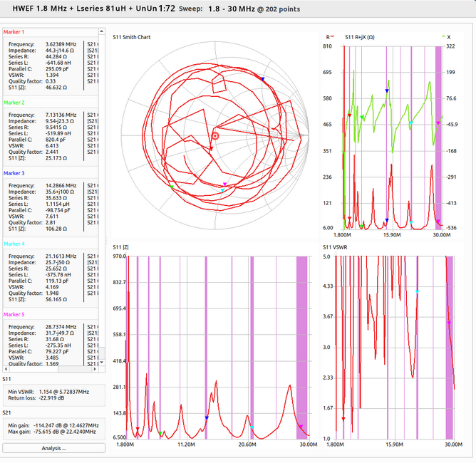
Task: Click the cyan marker on S11 VSWR plot
Action: 418,292
